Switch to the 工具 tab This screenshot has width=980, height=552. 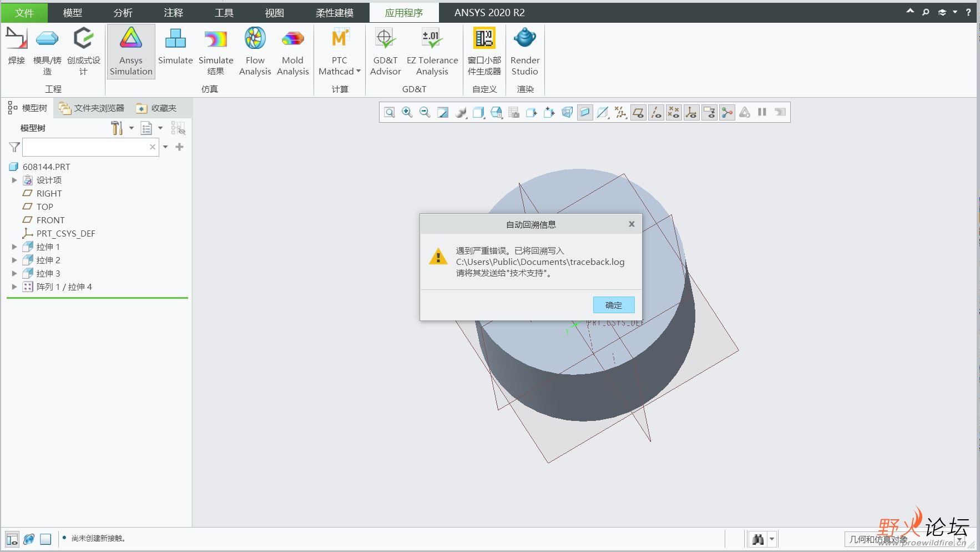click(224, 13)
